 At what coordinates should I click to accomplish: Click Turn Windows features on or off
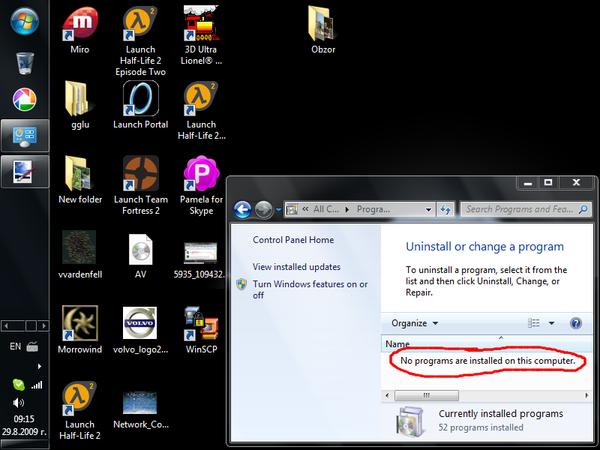click(x=310, y=290)
